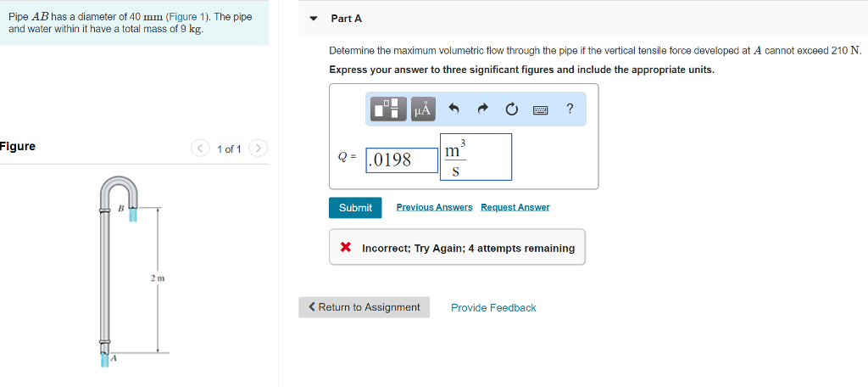
Task: Open the templates (fraction/box) tool
Action: pos(390,109)
